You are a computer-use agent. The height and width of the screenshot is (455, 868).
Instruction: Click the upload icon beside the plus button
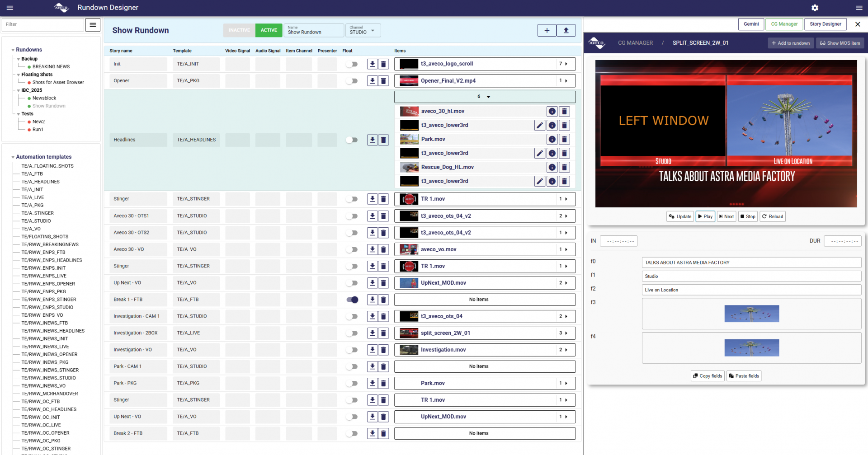(566, 30)
